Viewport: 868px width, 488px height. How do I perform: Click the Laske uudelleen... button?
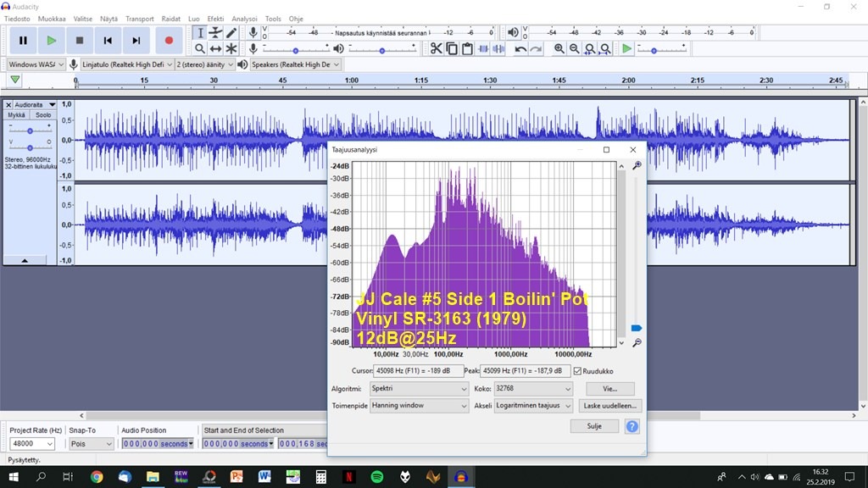click(x=610, y=406)
